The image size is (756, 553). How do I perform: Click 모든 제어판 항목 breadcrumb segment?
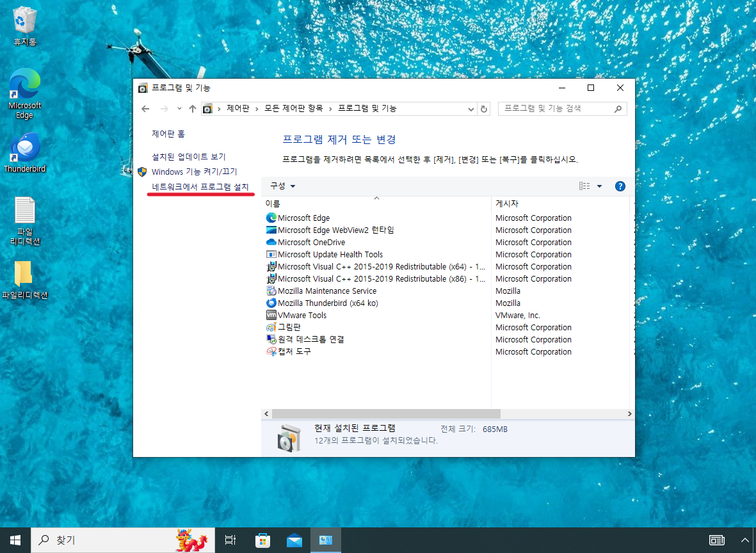pyautogui.click(x=294, y=108)
